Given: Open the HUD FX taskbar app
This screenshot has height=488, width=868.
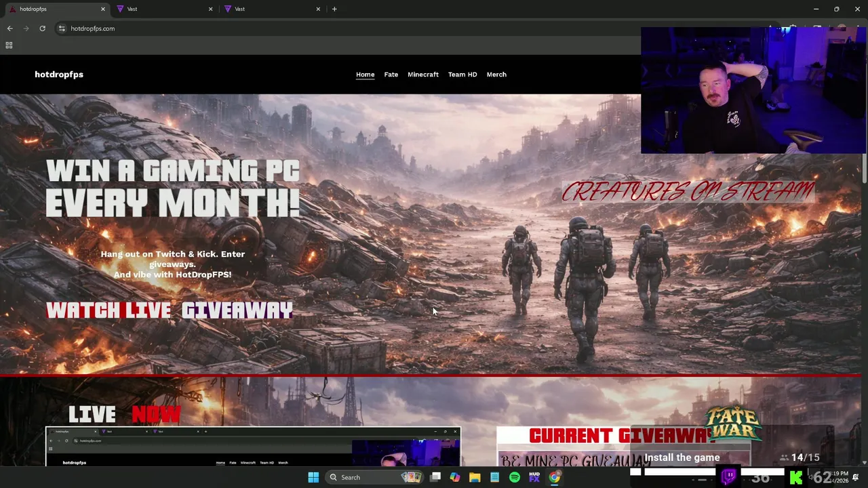Looking at the screenshot, I should pyautogui.click(x=534, y=477).
